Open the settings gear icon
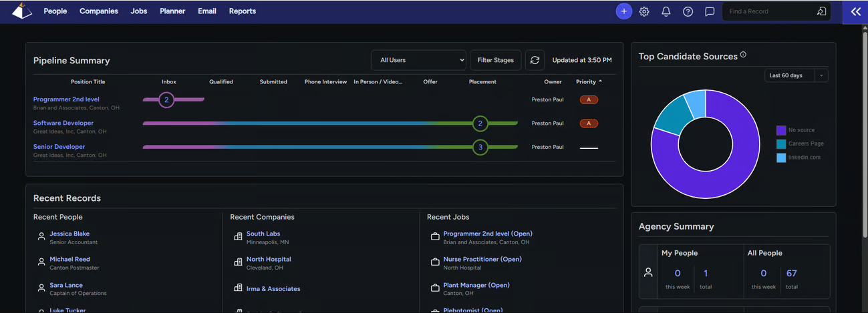 click(644, 11)
